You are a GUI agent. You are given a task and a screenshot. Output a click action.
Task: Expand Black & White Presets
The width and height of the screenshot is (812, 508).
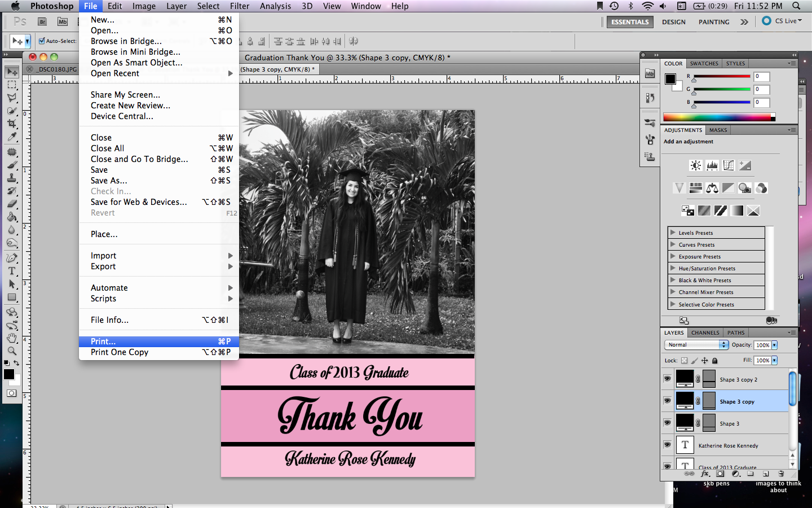pos(673,280)
